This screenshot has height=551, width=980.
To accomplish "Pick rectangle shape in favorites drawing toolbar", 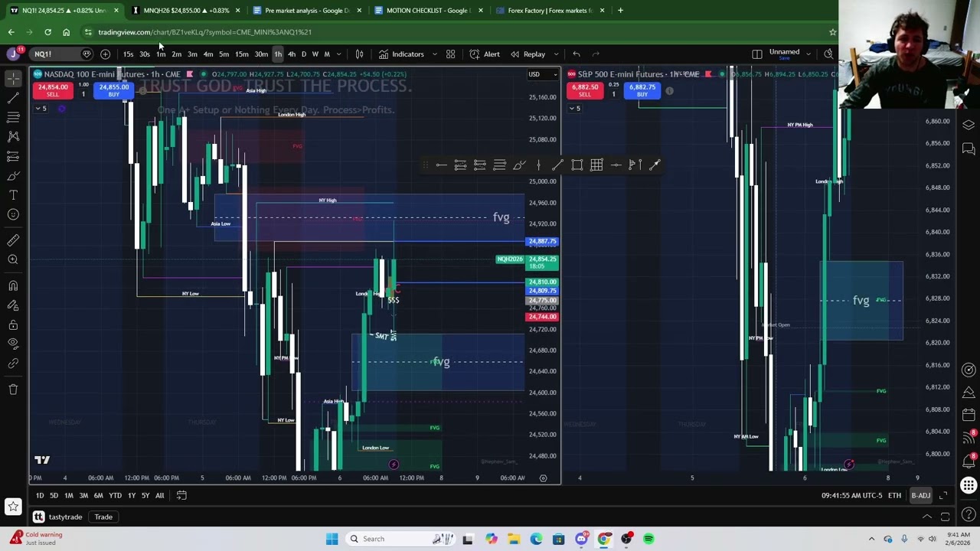I will coord(577,165).
